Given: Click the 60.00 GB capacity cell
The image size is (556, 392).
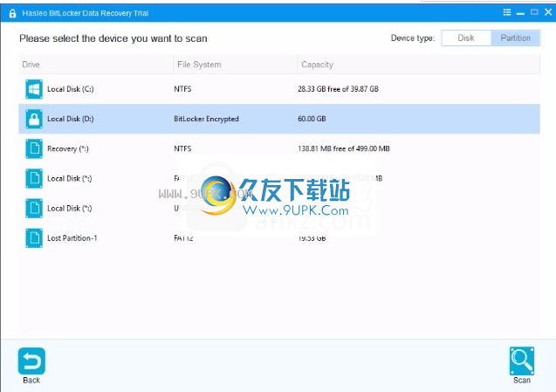Looking at the screenshot, I should [x=312, y=119].
